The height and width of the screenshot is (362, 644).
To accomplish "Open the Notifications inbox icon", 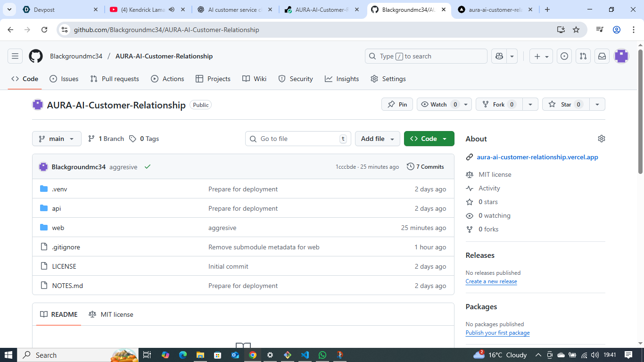I will 602,56.
